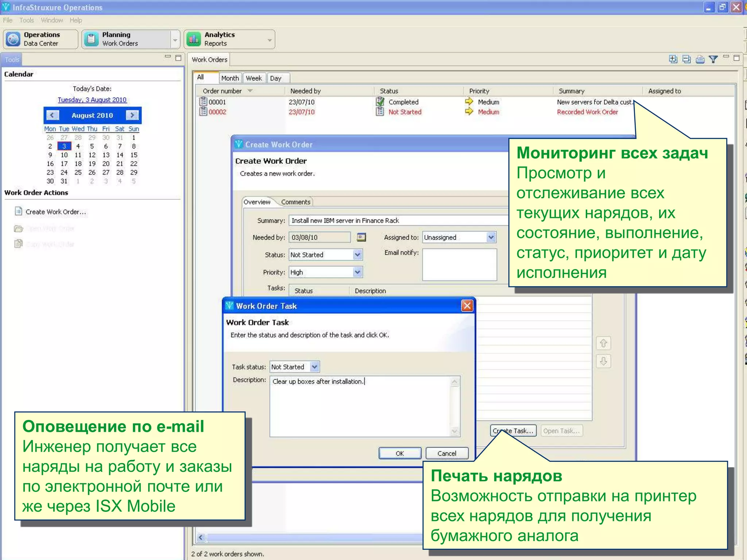
Task: Go to next month in calendar
Action: click(x=132, y=115)
